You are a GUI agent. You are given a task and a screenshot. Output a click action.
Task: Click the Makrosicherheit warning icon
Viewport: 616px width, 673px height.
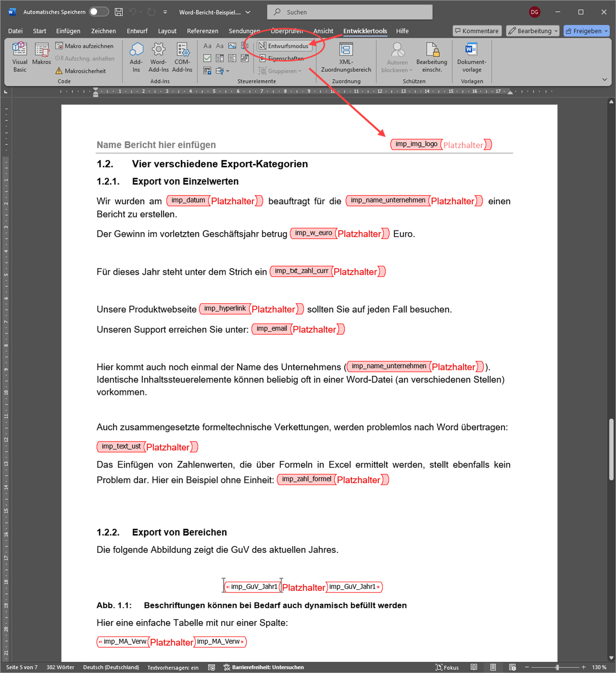(59, 71)
